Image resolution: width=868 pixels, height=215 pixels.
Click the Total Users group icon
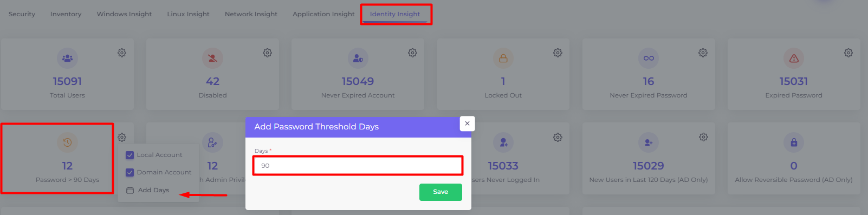click(x=67, y=58)
